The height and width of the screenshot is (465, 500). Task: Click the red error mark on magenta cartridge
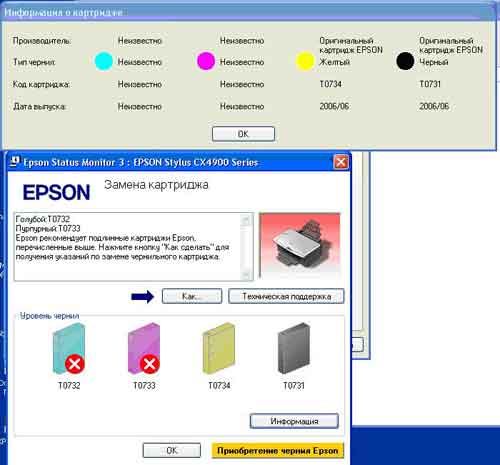(150, 364)
